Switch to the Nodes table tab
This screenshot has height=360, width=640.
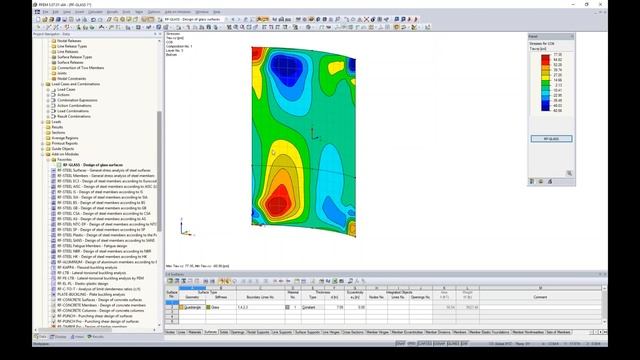point(171,332)
